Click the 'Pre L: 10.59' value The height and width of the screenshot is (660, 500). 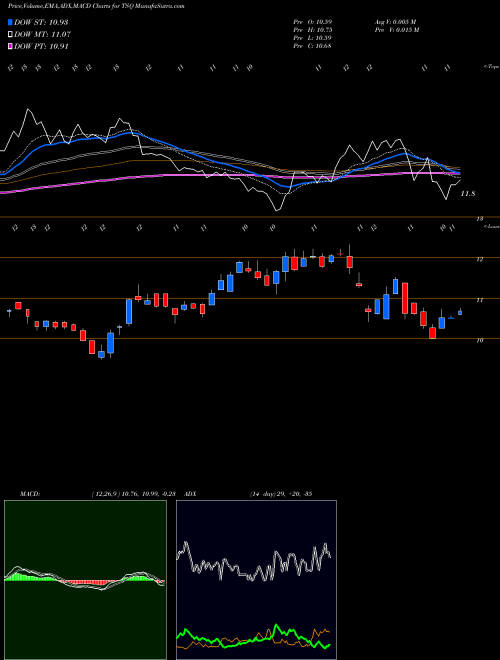pos(313,38)
